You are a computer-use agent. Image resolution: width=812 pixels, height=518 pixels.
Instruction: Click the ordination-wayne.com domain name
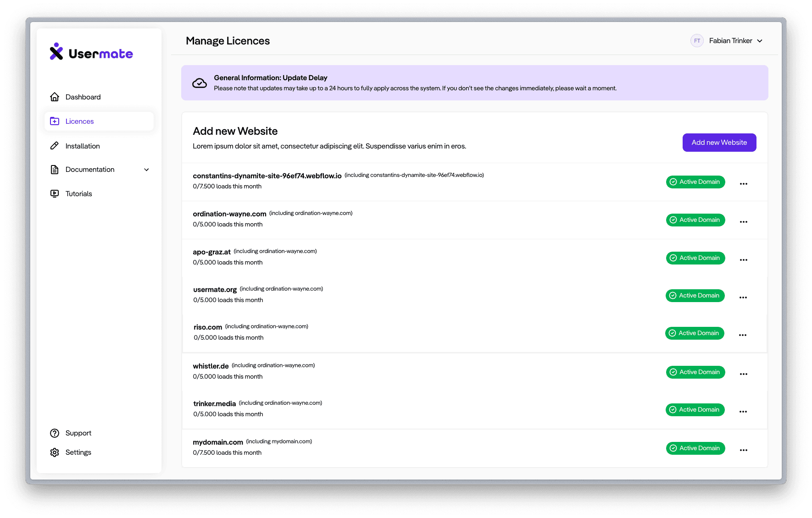point(229,214)
